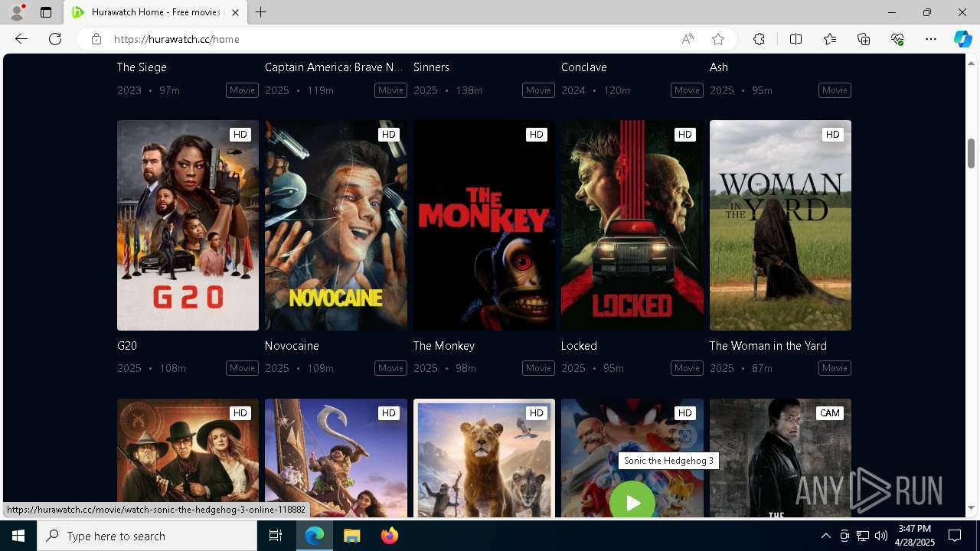The width and height of the screenshot is (980, 551).
Task: Open Microsoft Edge from taskbar
Action: tap(315, 536)
